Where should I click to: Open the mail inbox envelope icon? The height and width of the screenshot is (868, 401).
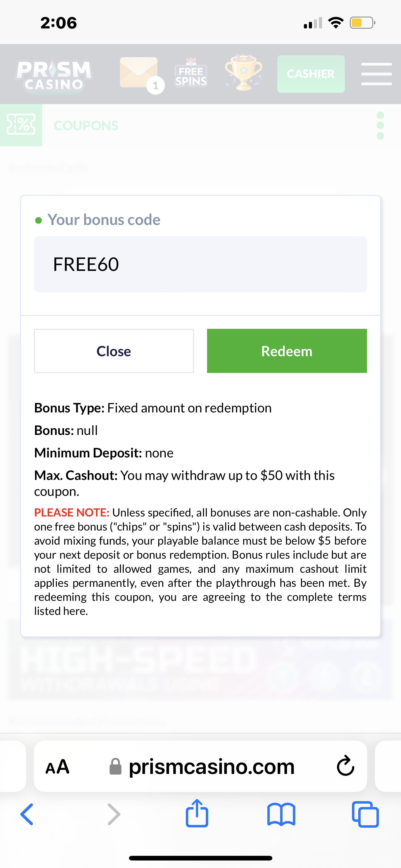tap(139, 73)
